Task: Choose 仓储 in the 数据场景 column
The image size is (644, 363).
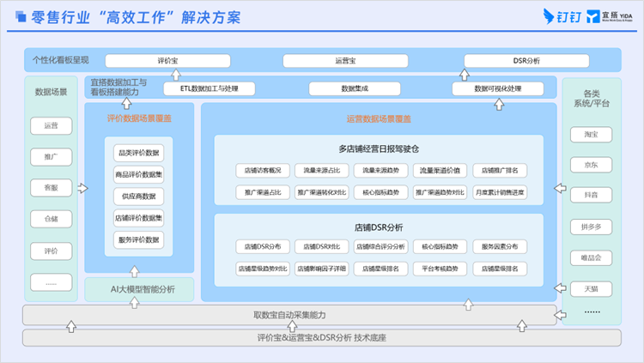Action: coord(51,219)
